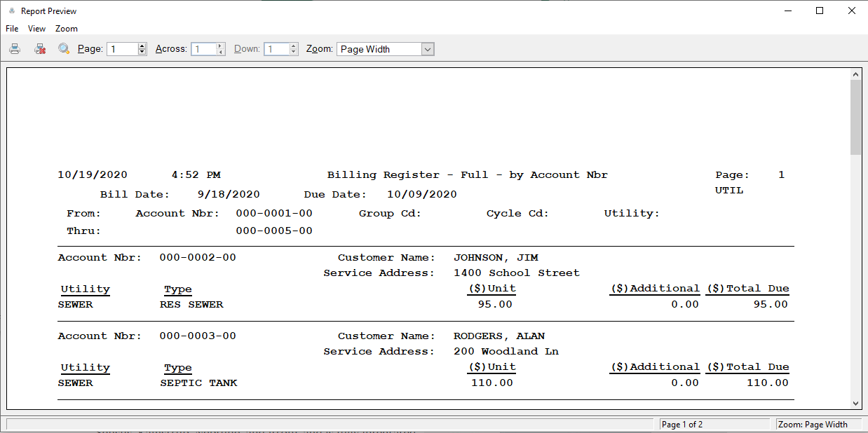Screen dimensions: 868x433
Task: Maximize the Report Preview window
Action: click(x=820, y=11)
